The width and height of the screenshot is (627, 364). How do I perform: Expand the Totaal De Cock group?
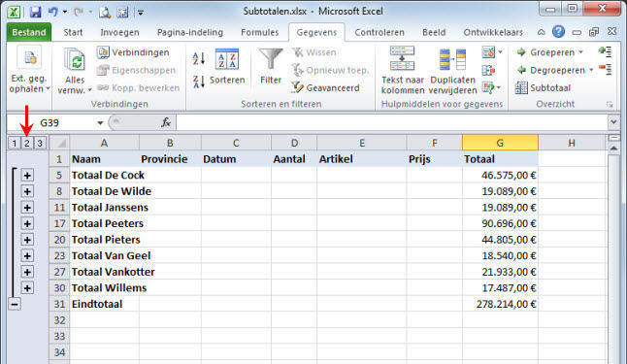pos(27,175)
